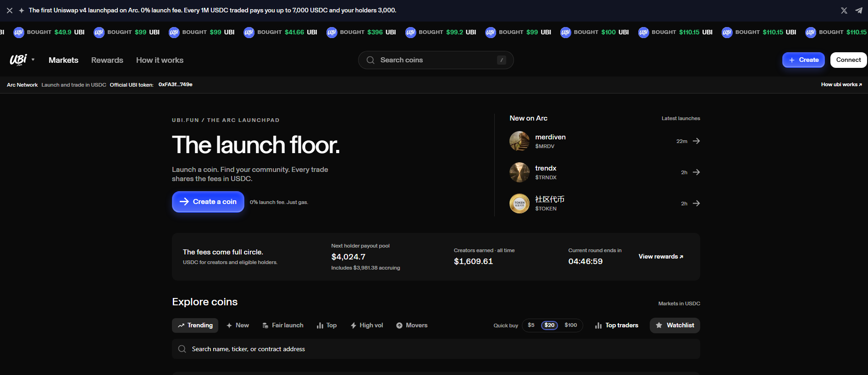This screenshot has width=868, height=375.
Task: Open the How ubi works link
Action: pos(841,84)
